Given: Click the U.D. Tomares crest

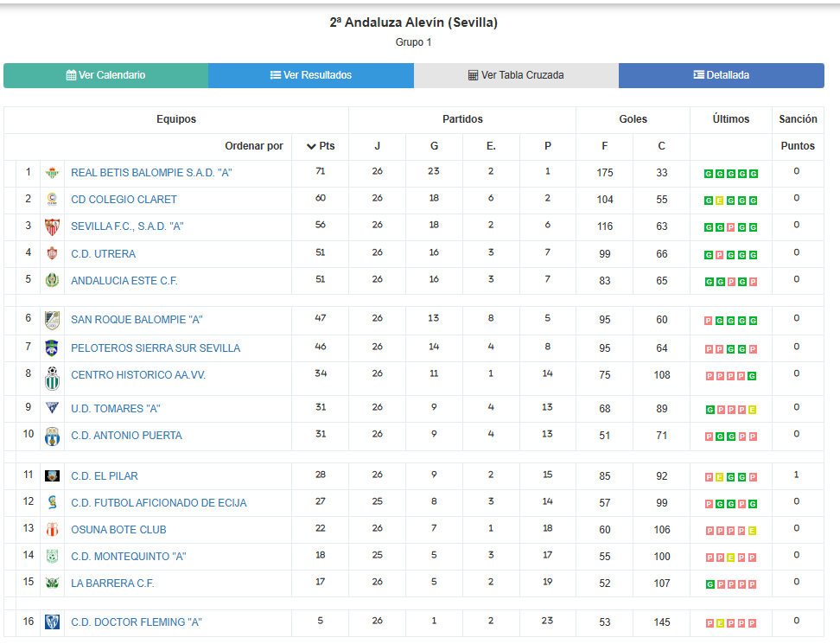Looking at the screenshot, I should [52, 408].
